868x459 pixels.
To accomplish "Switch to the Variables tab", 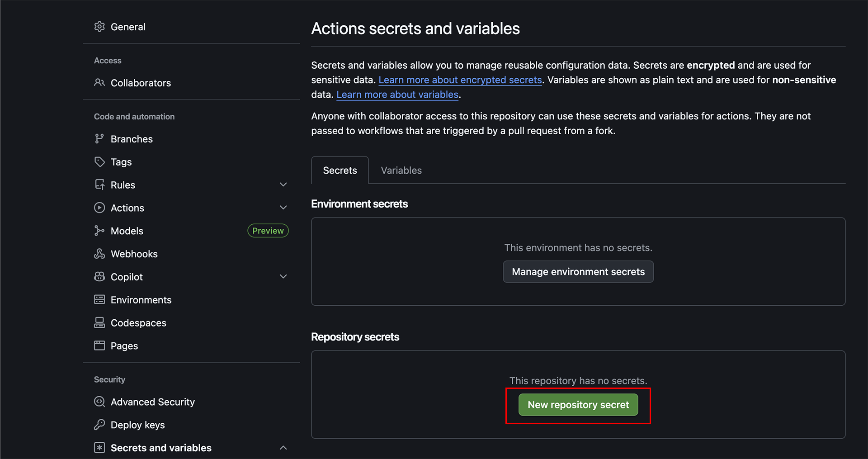I will coord(401,170).
